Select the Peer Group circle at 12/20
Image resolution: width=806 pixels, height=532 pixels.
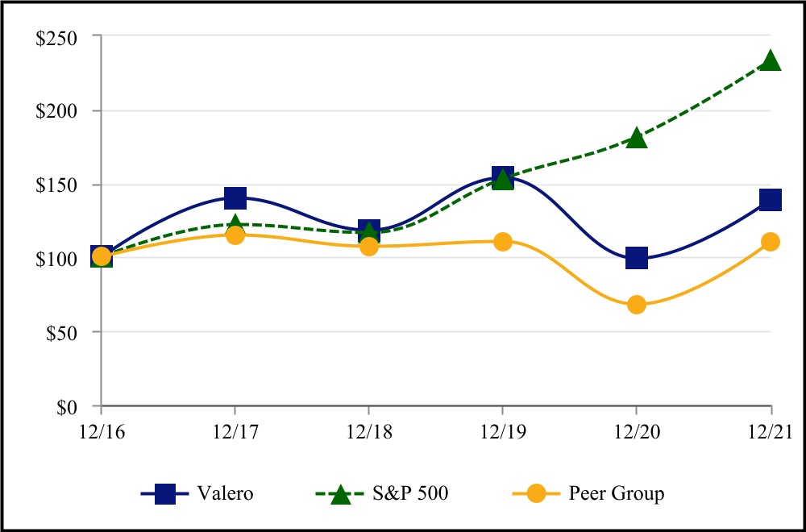click(637, 305)
